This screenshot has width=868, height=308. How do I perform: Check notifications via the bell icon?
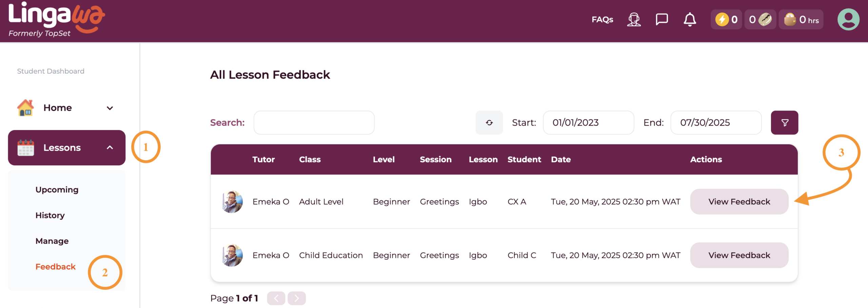(690, 19)
